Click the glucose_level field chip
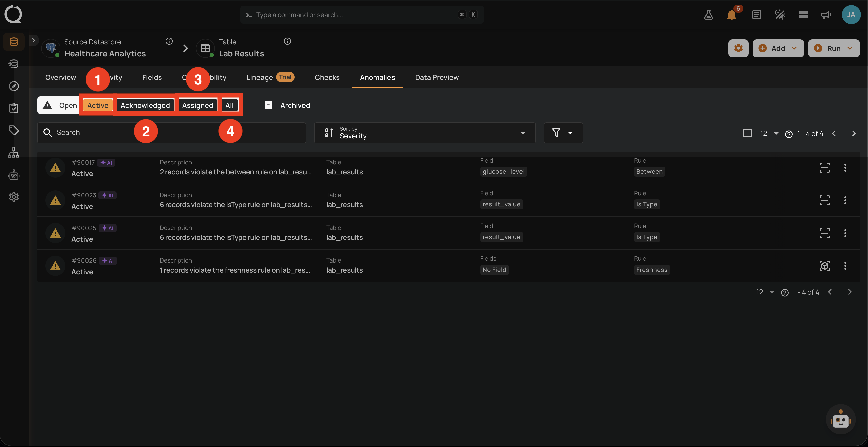 [x=503, y=171]
